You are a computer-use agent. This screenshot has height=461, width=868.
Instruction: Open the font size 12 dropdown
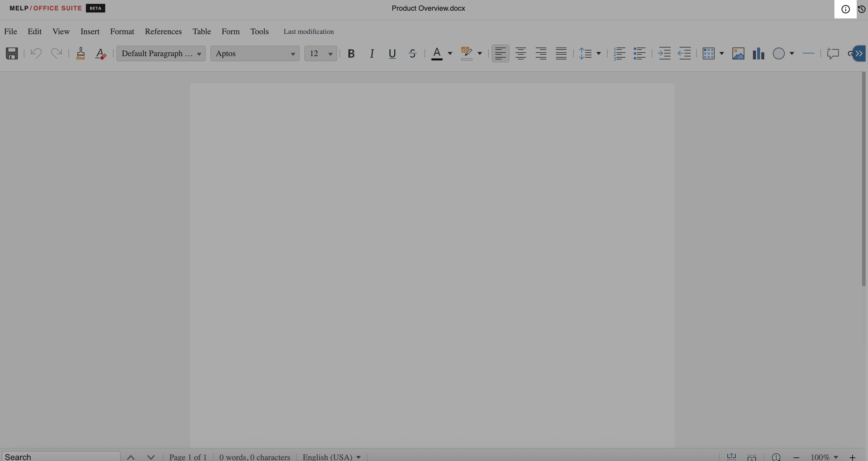tap(320, 53)
